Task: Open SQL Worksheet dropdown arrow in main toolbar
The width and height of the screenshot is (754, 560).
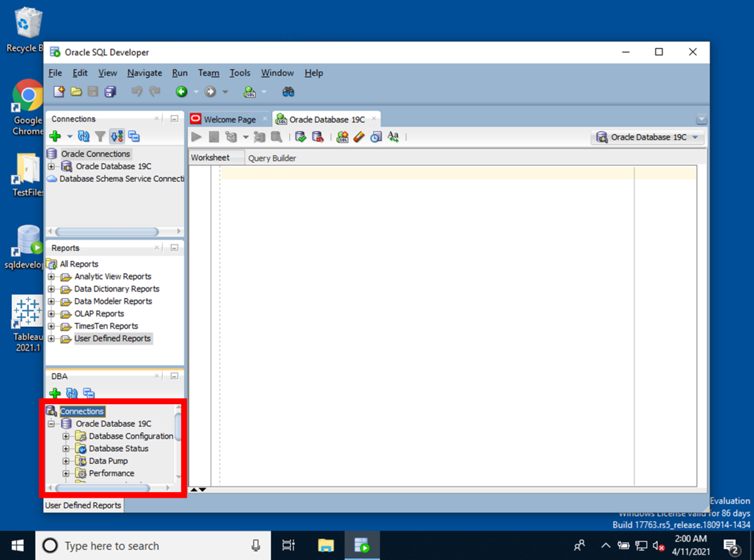Action: tap(264, 92)
